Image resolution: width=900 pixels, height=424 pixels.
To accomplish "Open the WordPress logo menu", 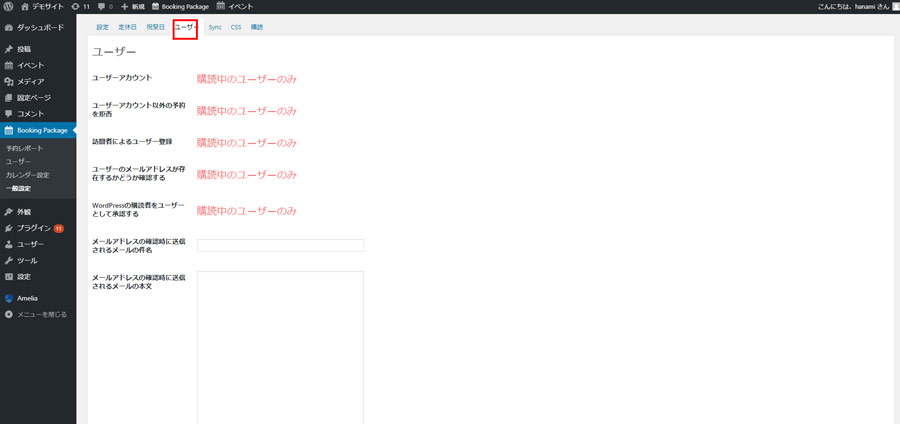I will 8,6.
